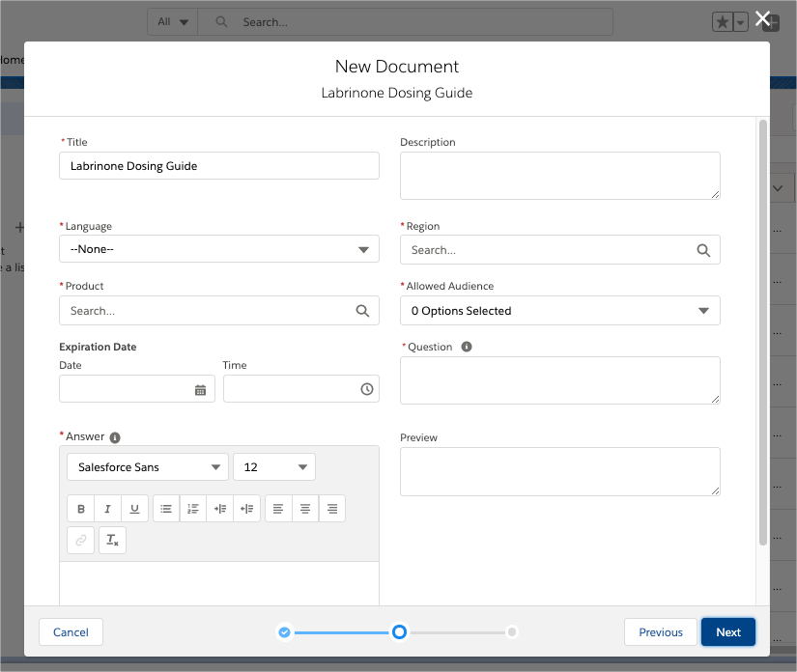Toggle bold formatting in Answer editor

pos(81,509)
